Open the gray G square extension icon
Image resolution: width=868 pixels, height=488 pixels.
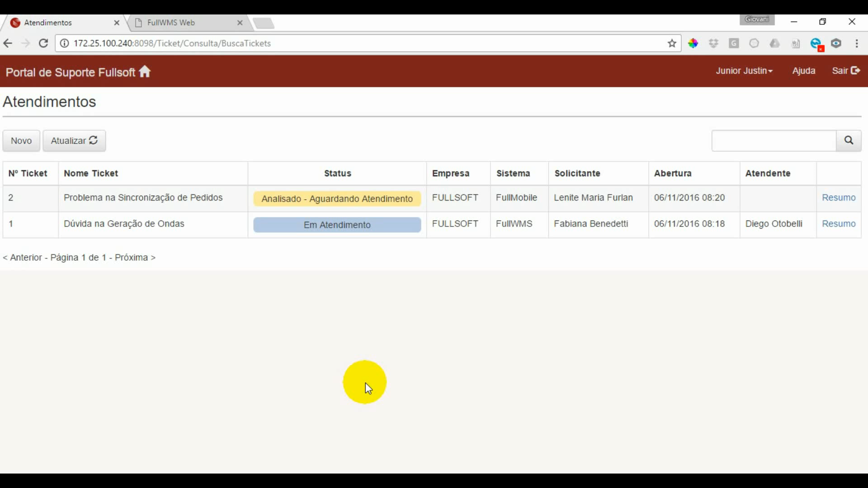[x=734, y=43]
